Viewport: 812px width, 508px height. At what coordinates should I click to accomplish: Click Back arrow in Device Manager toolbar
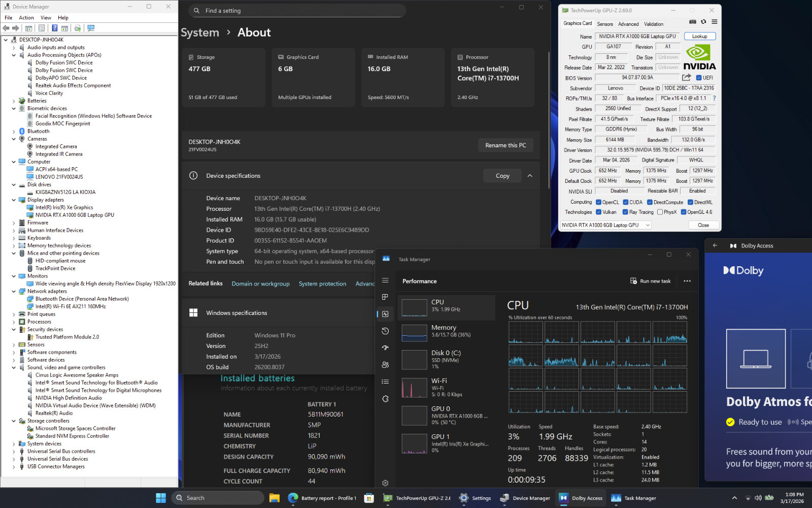pyautogui.click(x=6, y=28)
